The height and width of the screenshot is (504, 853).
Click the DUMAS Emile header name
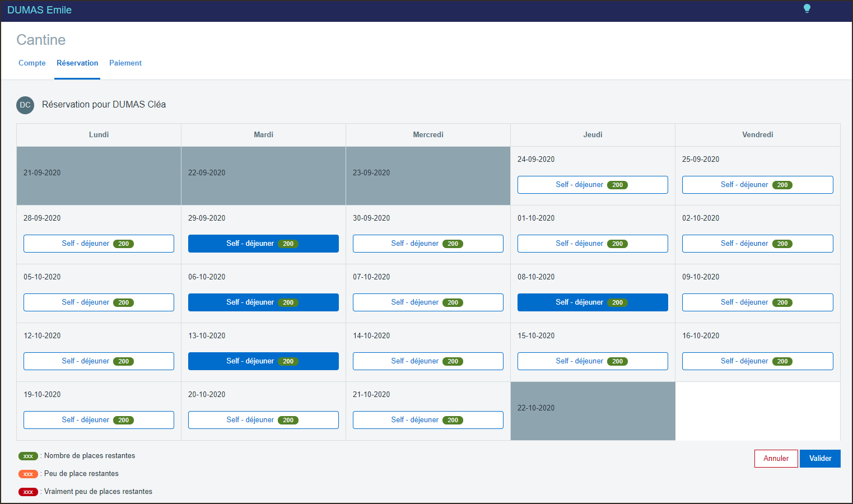[x=39, y=10]
